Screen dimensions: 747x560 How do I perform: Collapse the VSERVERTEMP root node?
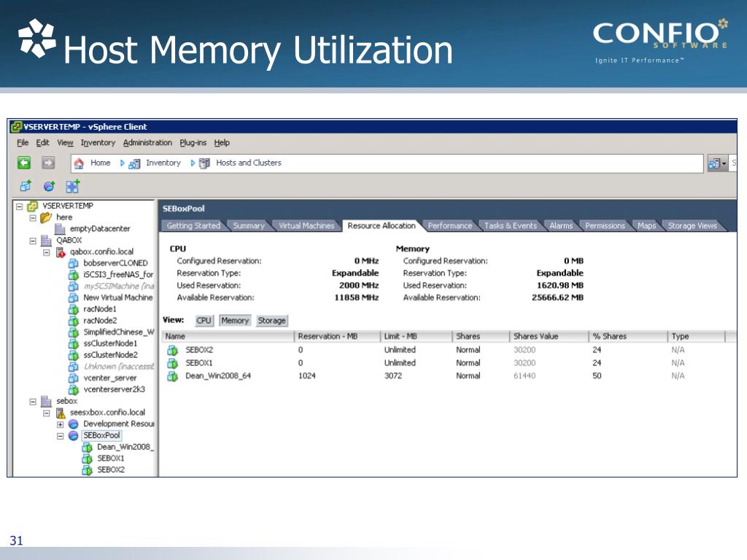20,206
